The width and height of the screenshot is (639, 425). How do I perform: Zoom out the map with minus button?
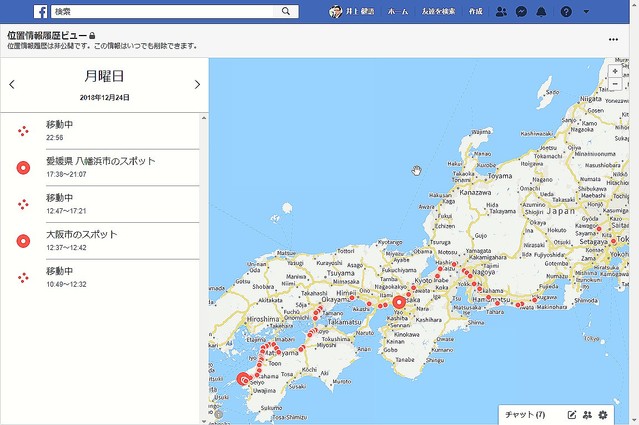coord(615,84)
